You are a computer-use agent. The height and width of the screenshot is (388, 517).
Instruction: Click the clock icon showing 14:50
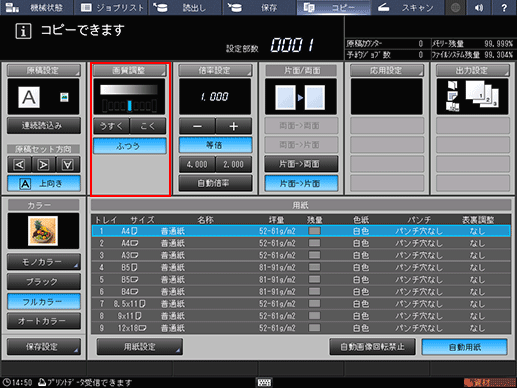pos(6,382)
